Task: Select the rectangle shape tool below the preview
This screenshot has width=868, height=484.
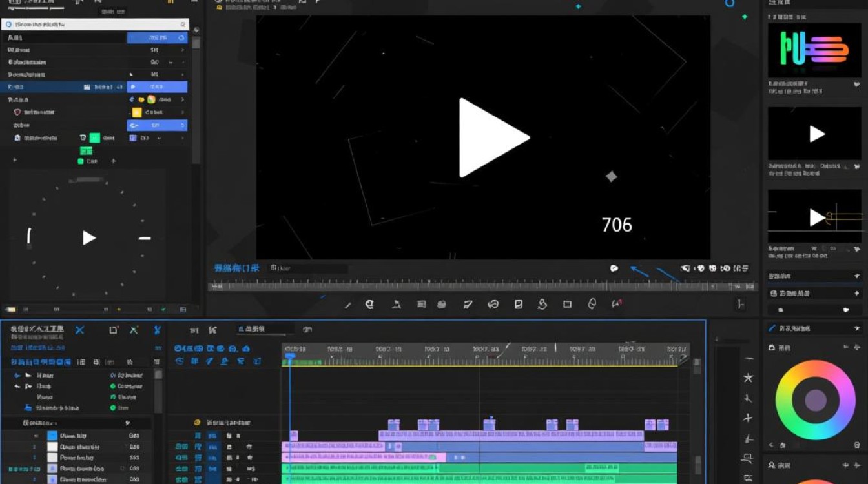Action: (567, 304)
